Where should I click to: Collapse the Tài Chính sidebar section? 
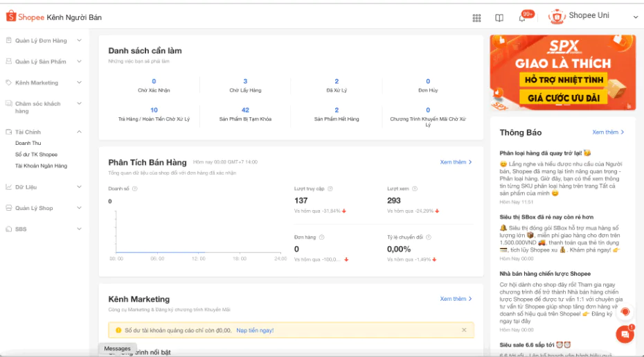click(x=79, y=132)
